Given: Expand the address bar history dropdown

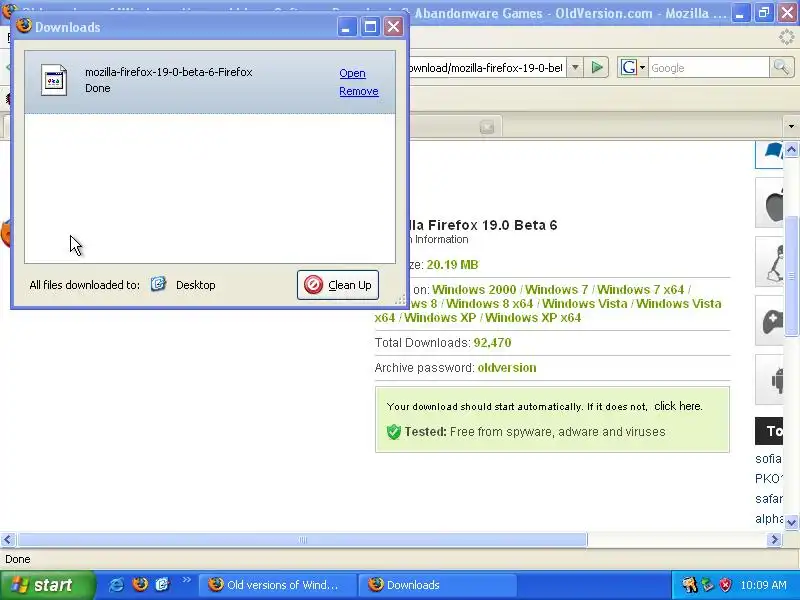Looking at the screenshot, I should click(x=575, y=67).
